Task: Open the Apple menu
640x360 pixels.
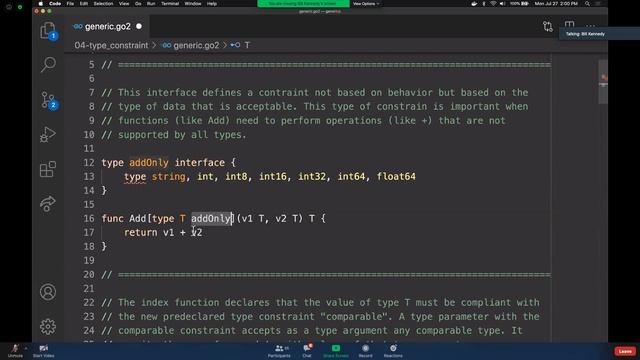Action: [x=40, y=4]
